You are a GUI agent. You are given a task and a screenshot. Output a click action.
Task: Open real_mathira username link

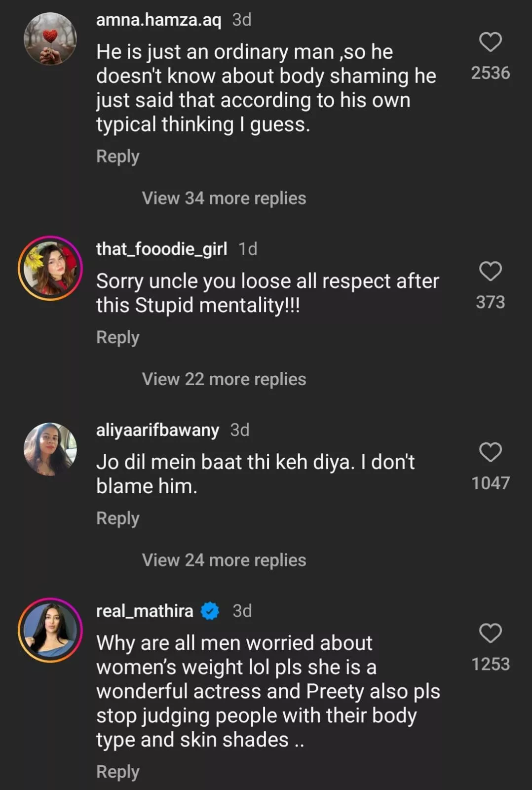145,611
